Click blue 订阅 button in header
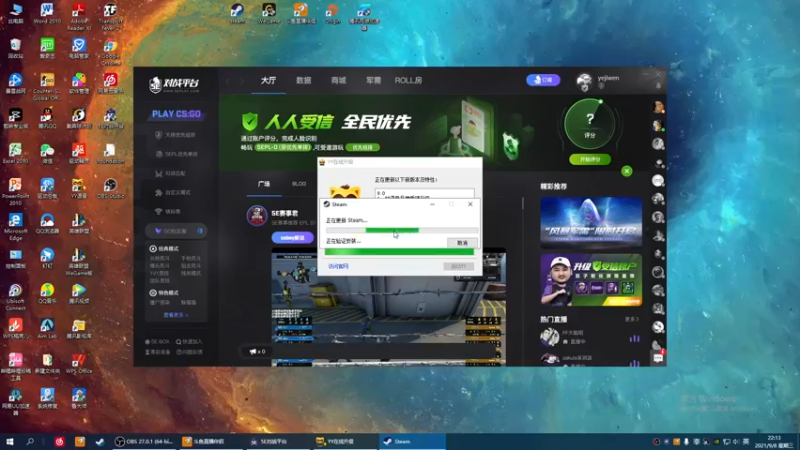Image resolution: width=800 pixels, height=450 pixels. [543, 80]
